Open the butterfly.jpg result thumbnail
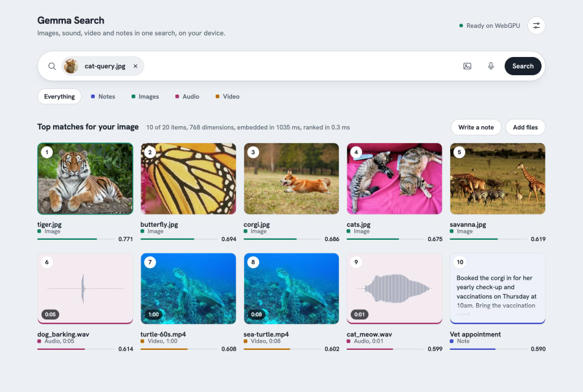Screen dimensions: 583x392 pyautogui.click(x=188, y=179)
